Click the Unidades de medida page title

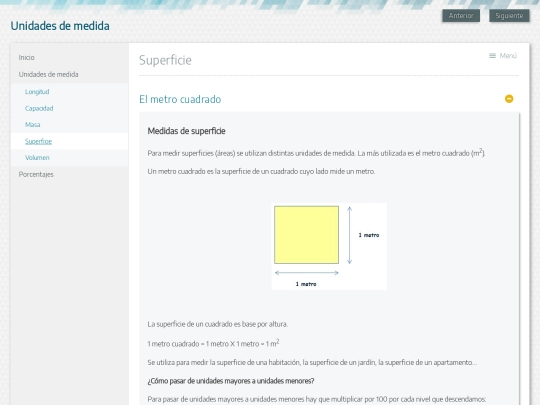60,26
